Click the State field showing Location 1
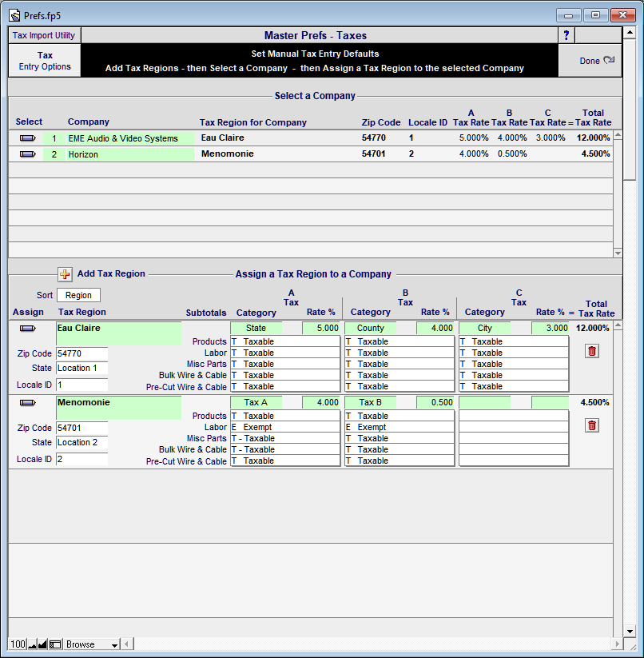Screen dimensions: 644x658 (81, 368)
